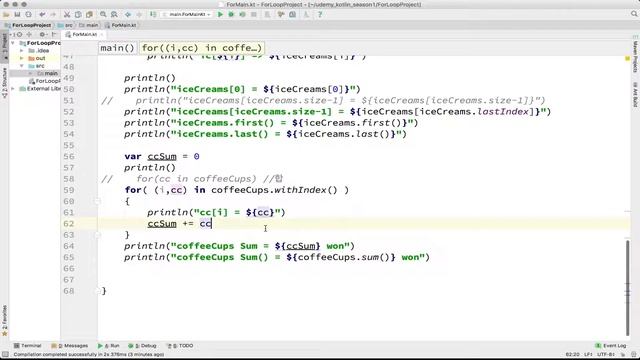Image resolution: width=640 pixels, height=360 pixels.
Task: Click main in the navigation breadcrumb
Action: (x=89, y=25)
